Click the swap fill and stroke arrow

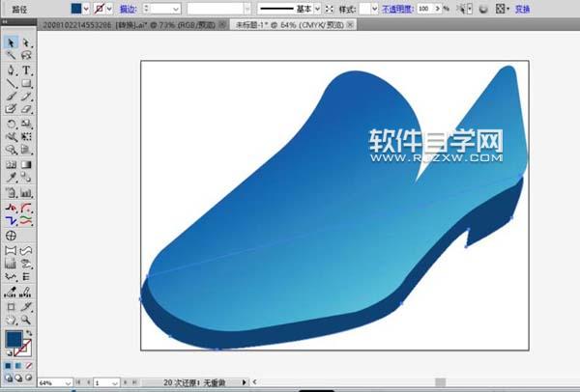pos(29,333)
